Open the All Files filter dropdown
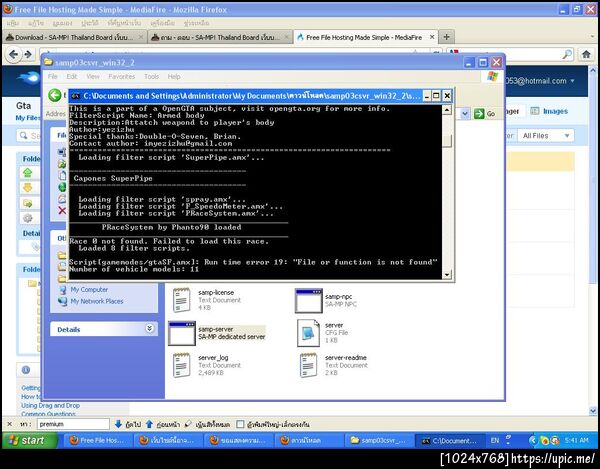 click(545, 135)
